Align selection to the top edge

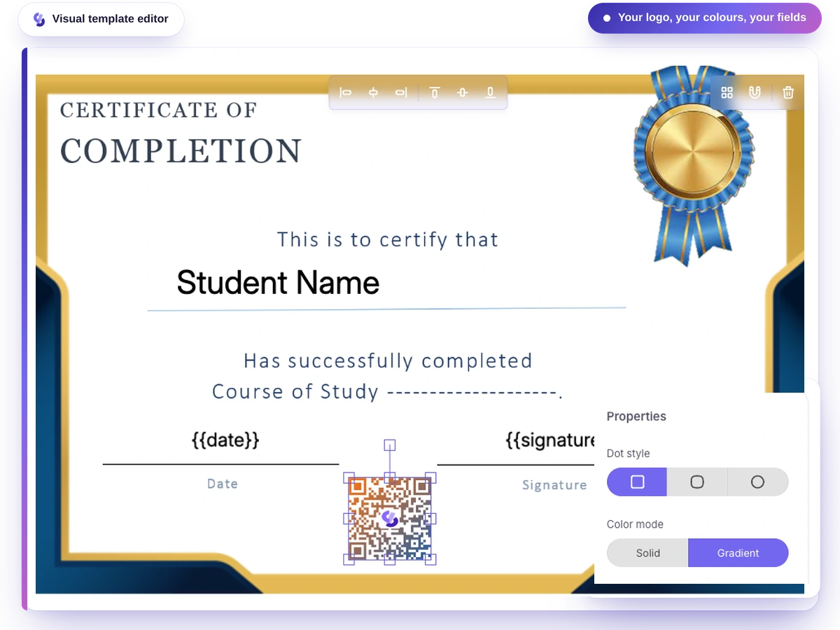pyautogui.click(x=435, y=92)
